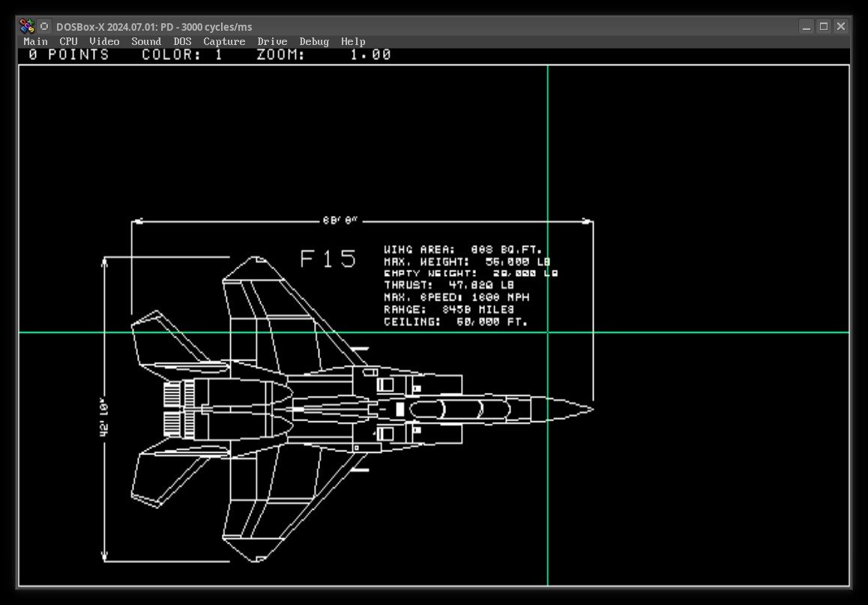868x605 pixels.
Task: Expand the Sound menu
Action: pos(146,42)
